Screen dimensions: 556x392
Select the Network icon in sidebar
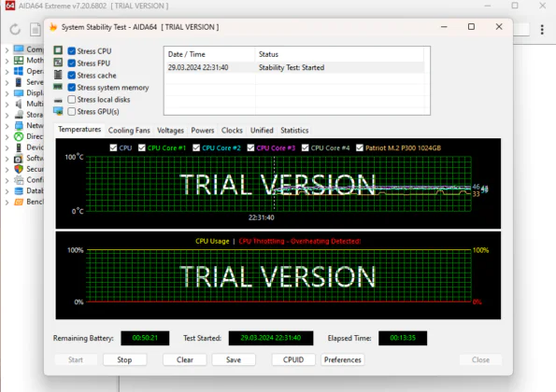19,126
